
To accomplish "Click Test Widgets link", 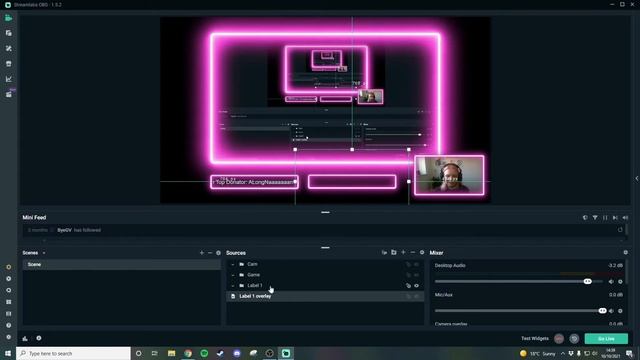I will coord(535,338).
